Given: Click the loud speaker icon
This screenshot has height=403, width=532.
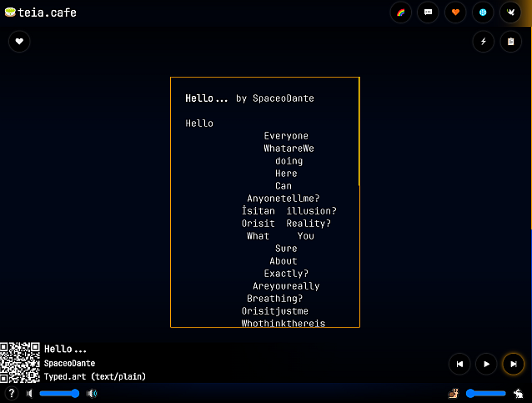Looking at the screenshot, I should click(92, 394).
